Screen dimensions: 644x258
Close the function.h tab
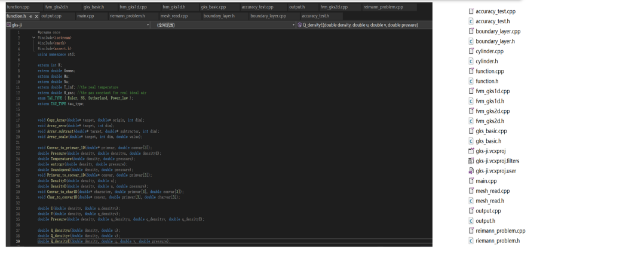(36, 16)
